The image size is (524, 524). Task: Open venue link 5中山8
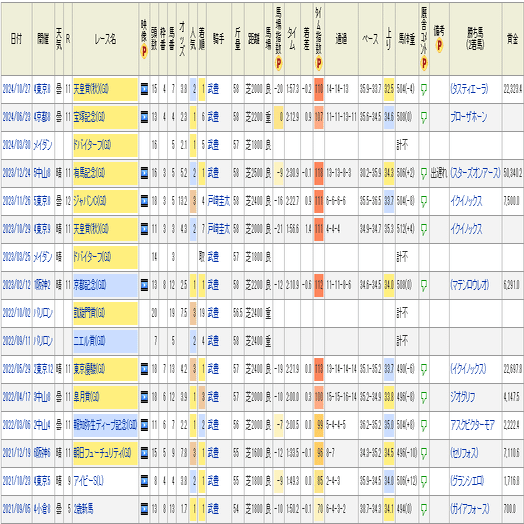42,173
